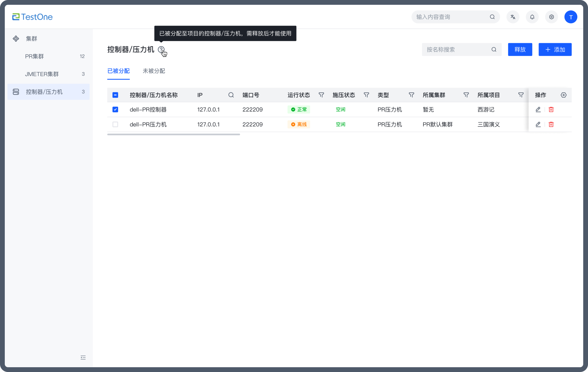Open the settings gear icon

coord(551,17)
